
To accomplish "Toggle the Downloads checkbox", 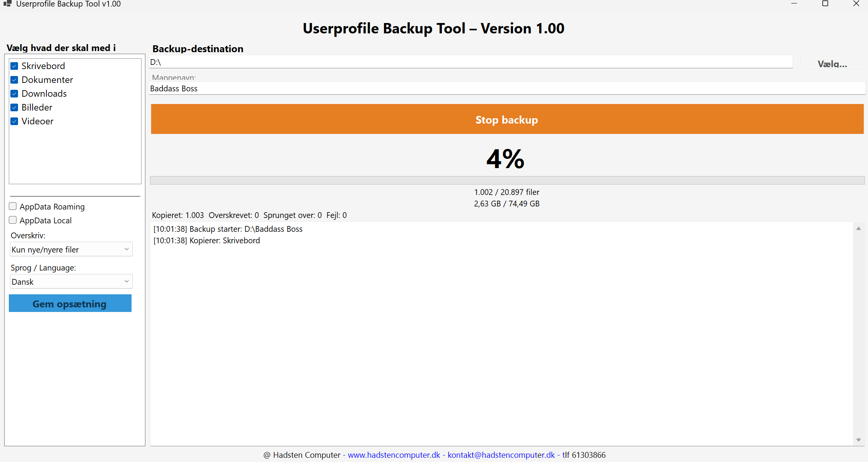I will click(15, 94).
